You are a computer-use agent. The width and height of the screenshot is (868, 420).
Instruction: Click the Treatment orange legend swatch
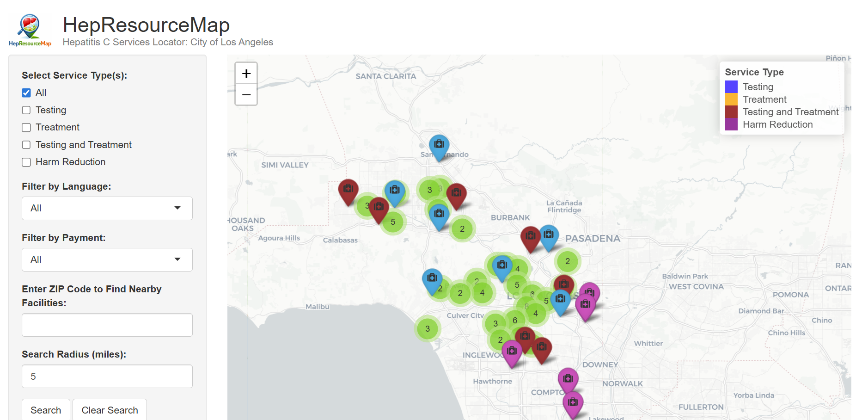731,99
